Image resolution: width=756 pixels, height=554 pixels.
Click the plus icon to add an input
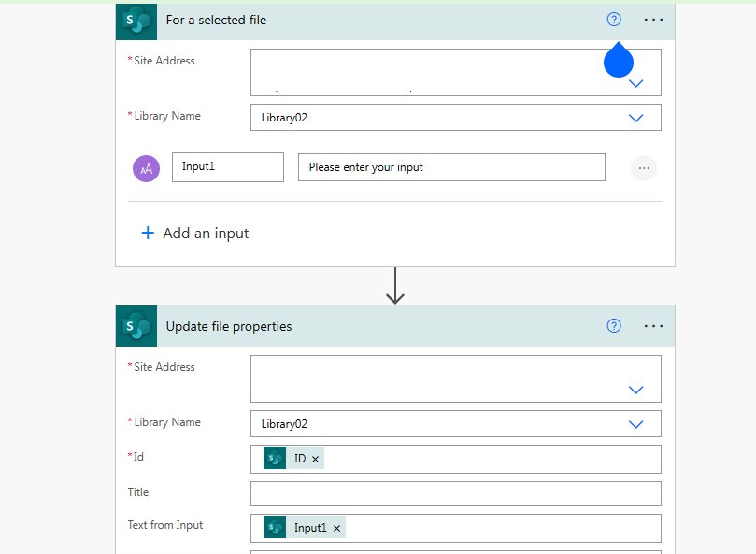point(148,233)
